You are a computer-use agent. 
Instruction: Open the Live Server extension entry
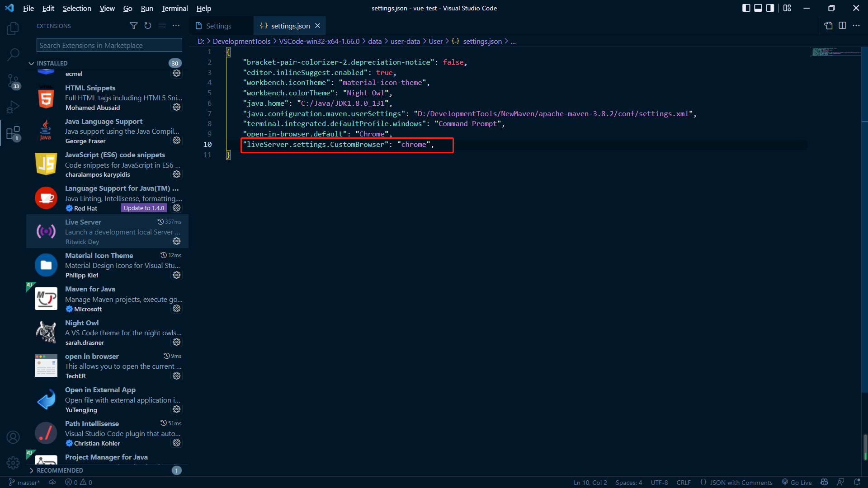(108, 231)
